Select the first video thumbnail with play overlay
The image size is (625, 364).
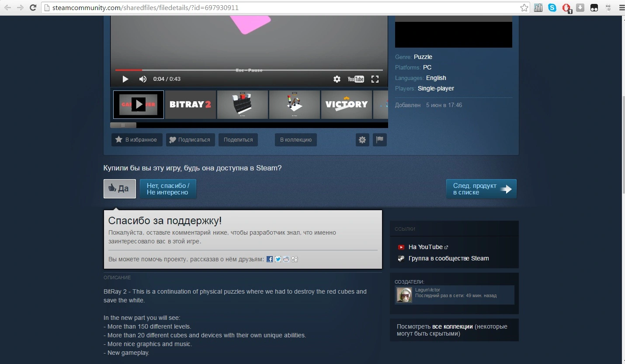pyautogui.click(x=139, y=104)
